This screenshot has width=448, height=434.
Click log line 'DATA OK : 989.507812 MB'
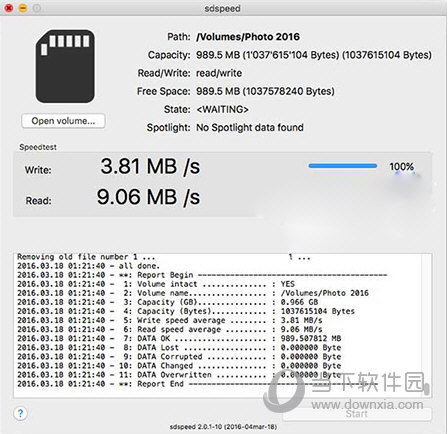[x=179, y=338]
